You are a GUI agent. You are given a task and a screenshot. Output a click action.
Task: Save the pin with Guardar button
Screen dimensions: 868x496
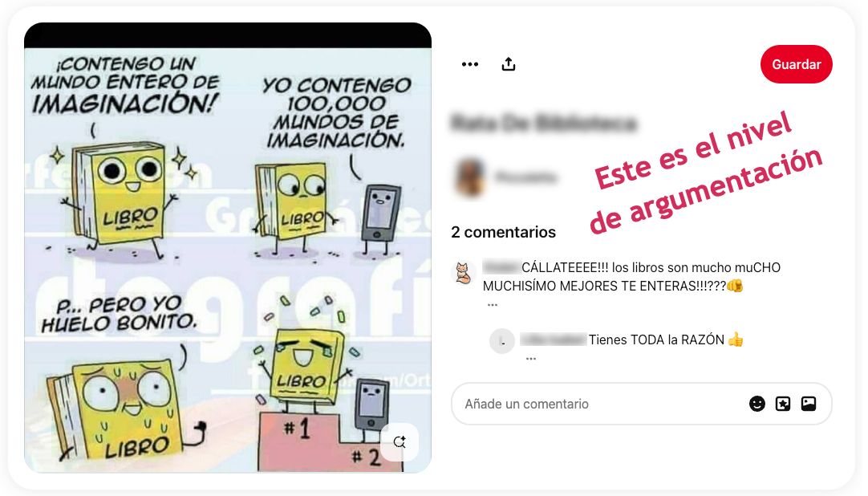tap(796, 64)
